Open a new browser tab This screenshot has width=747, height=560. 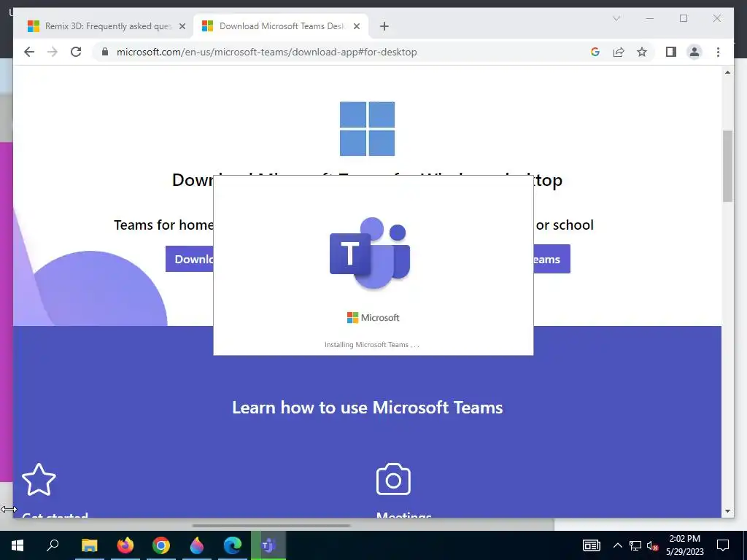[x=384, y=26]
